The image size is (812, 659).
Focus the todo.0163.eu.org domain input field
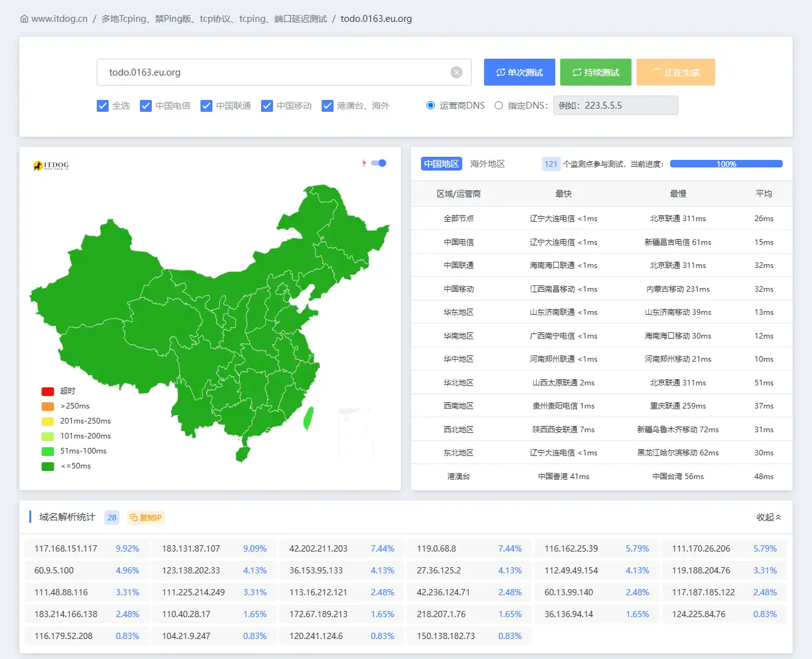click(284, 72)
